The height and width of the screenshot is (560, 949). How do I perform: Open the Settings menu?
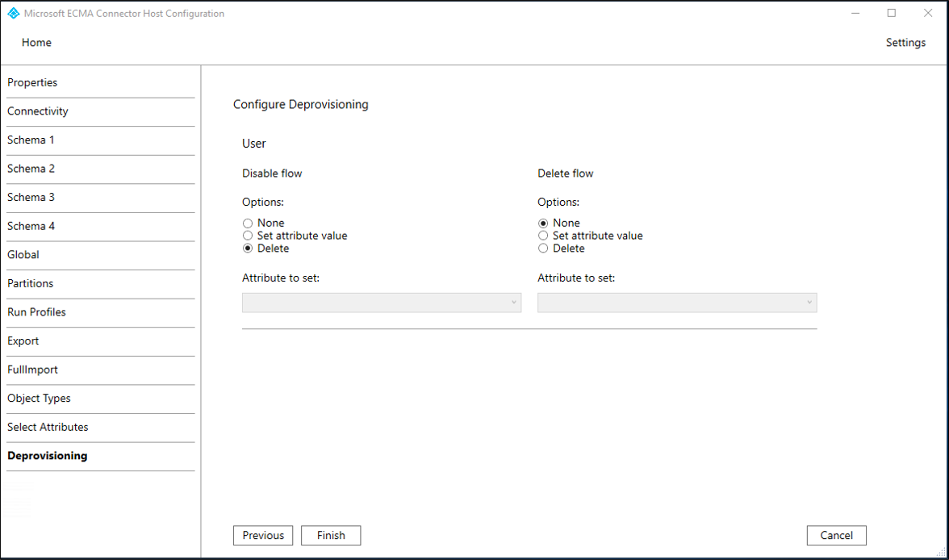[905, 43]
